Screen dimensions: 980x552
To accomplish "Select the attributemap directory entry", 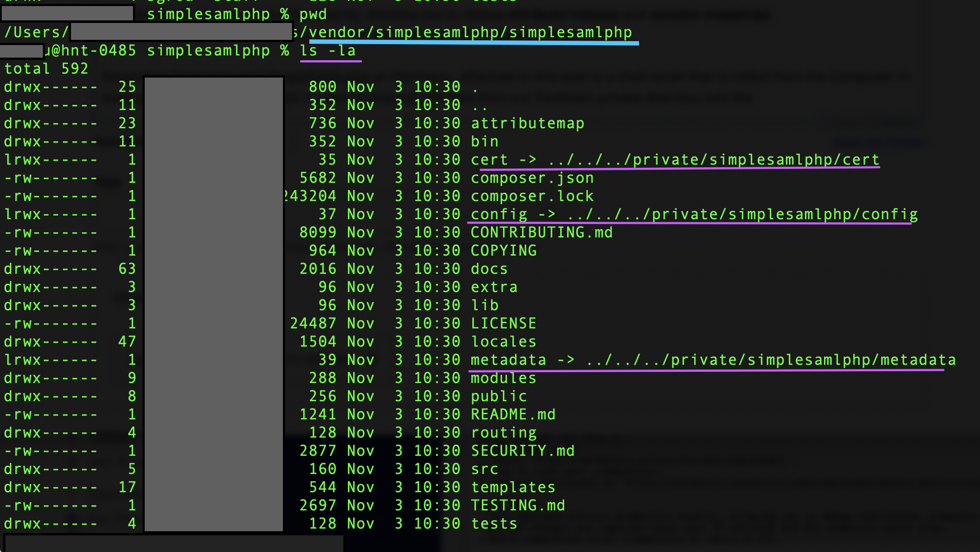I will click(x=528, y=123).
